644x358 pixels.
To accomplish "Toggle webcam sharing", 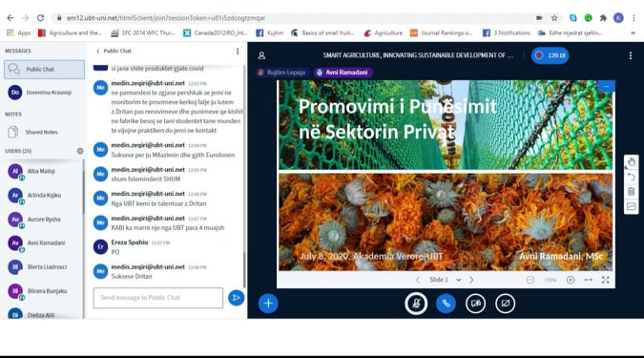I will tap(476, 304).
